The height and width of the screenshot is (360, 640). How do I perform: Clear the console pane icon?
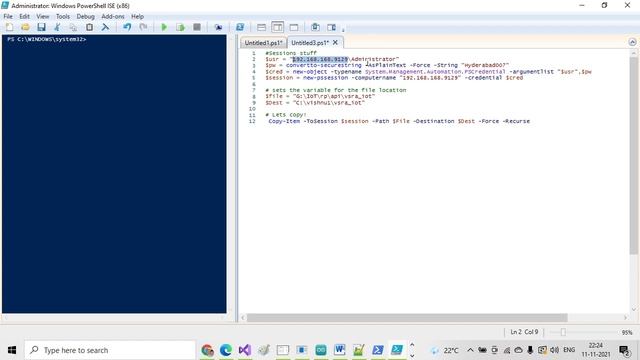[x=105, y=27]
